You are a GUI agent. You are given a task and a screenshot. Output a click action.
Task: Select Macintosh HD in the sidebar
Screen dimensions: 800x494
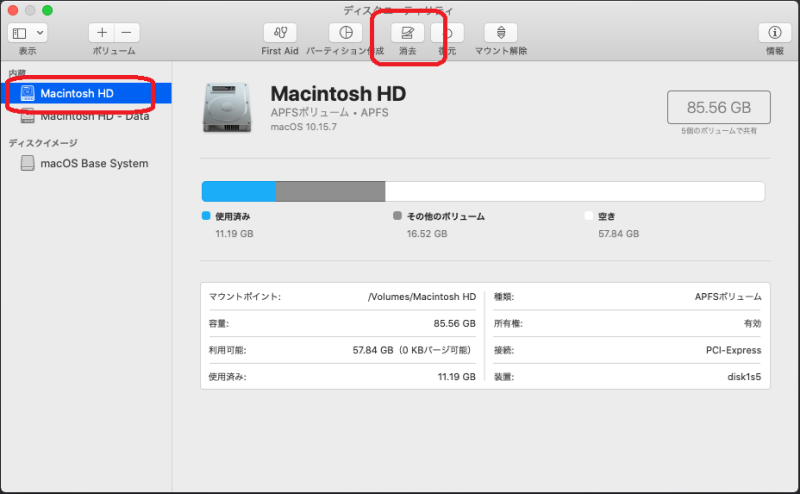coord(87,93)
